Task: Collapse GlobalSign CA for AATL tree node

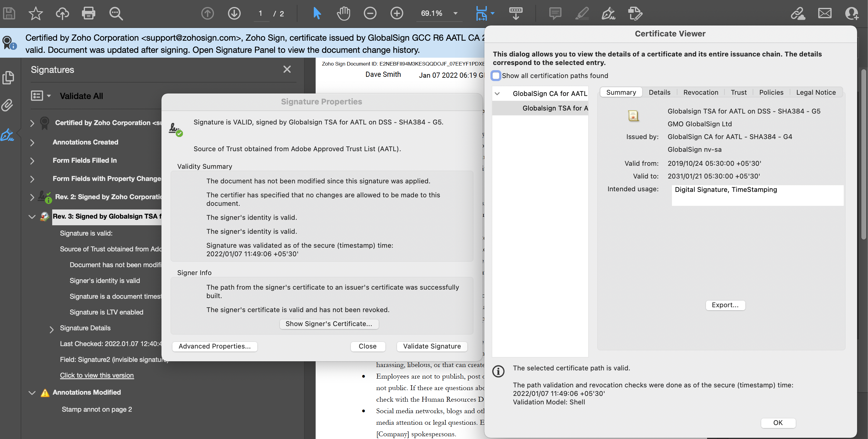Action: (497, 94)
